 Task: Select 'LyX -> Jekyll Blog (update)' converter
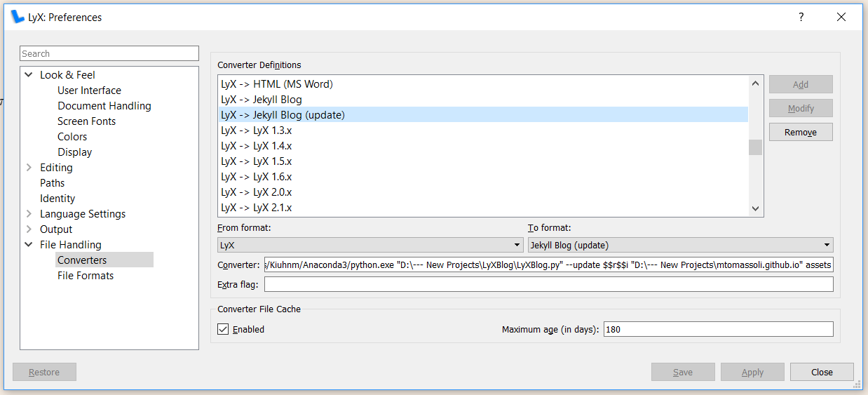(483, 115)
